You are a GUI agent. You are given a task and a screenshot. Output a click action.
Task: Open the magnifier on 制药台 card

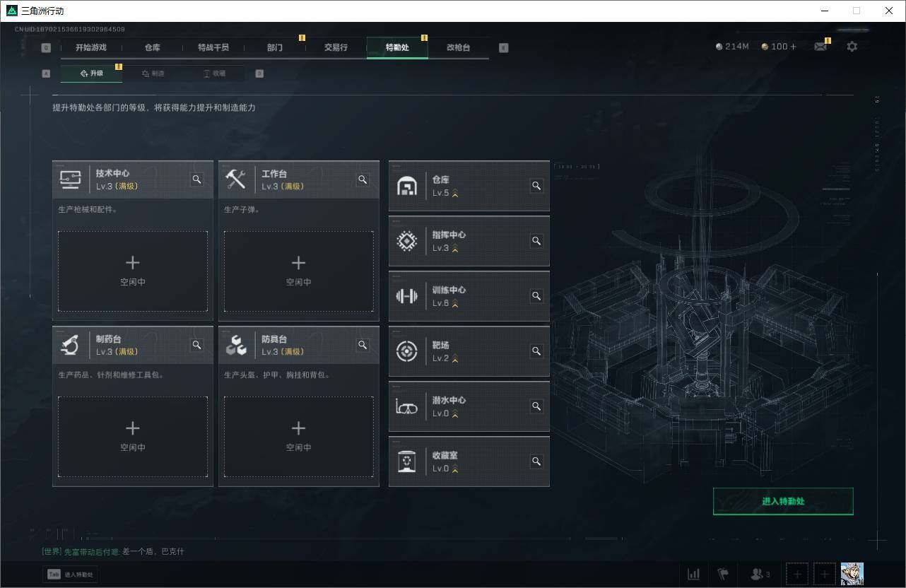pos(197,345)
